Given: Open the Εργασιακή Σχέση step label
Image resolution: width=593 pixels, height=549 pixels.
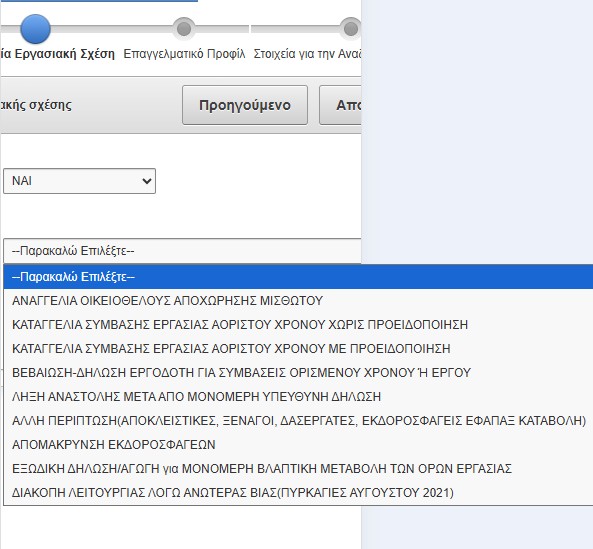Looking at the screenshot, I should click(x=57, y=54).
